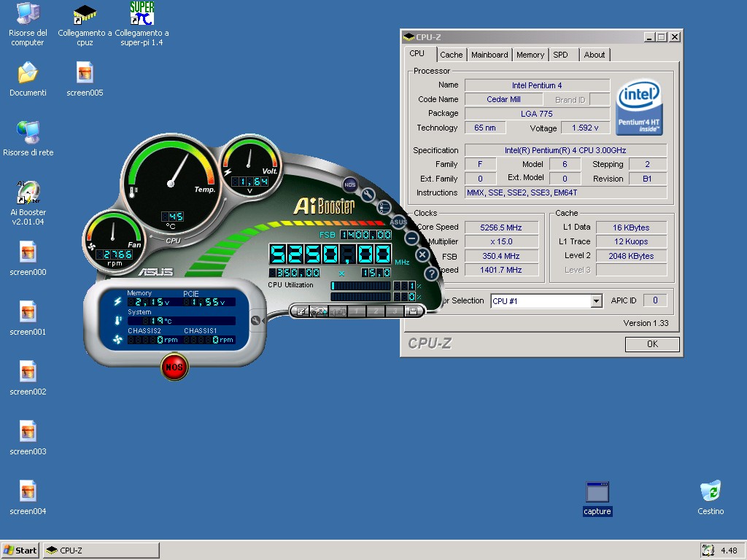Click the Instructions field MMX, SSE, SSE2
Viewport: 747px width, 560px height.
click(566, 192)
